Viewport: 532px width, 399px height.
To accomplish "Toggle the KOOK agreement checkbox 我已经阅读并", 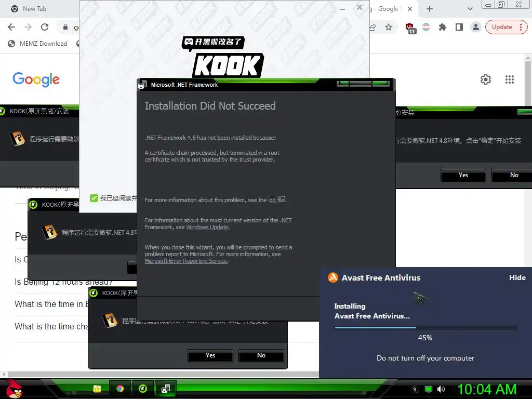I will click(94, 198).
